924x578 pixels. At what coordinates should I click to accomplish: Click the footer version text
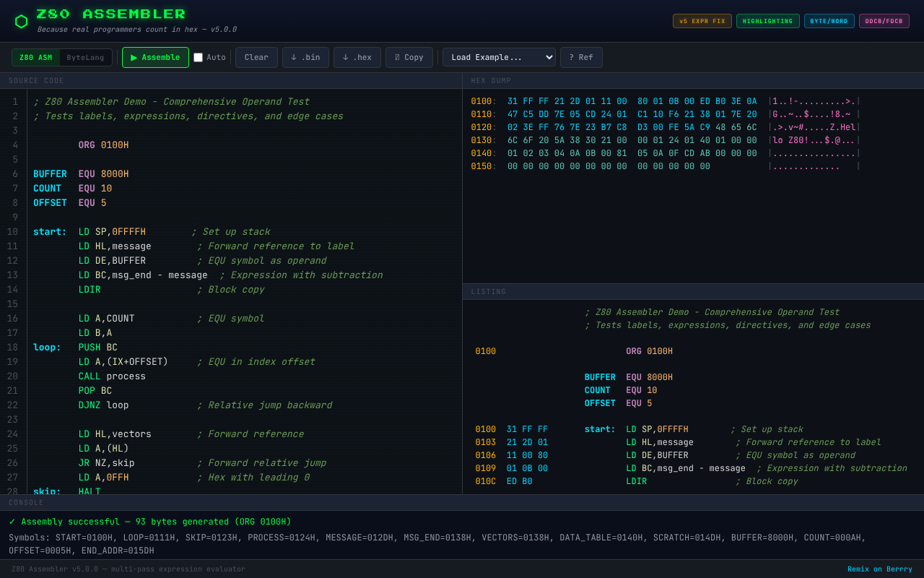pyautogui.click(x=128, y=569)
